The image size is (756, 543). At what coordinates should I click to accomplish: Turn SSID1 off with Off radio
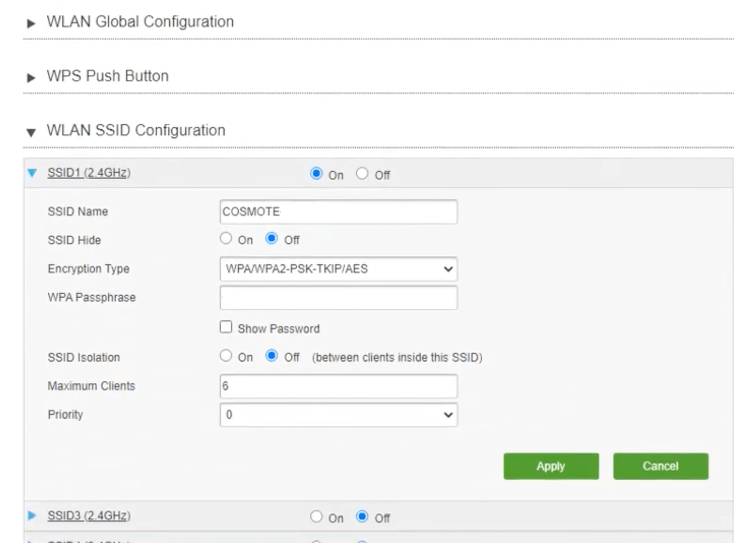coord(362,174)
